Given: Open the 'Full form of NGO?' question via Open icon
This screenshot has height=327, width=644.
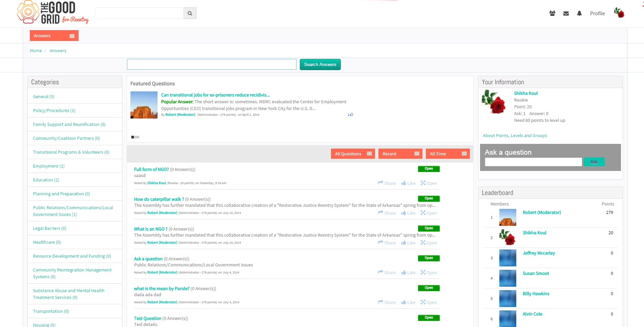Looking at the screenshot, I should [x=429, y=183].
